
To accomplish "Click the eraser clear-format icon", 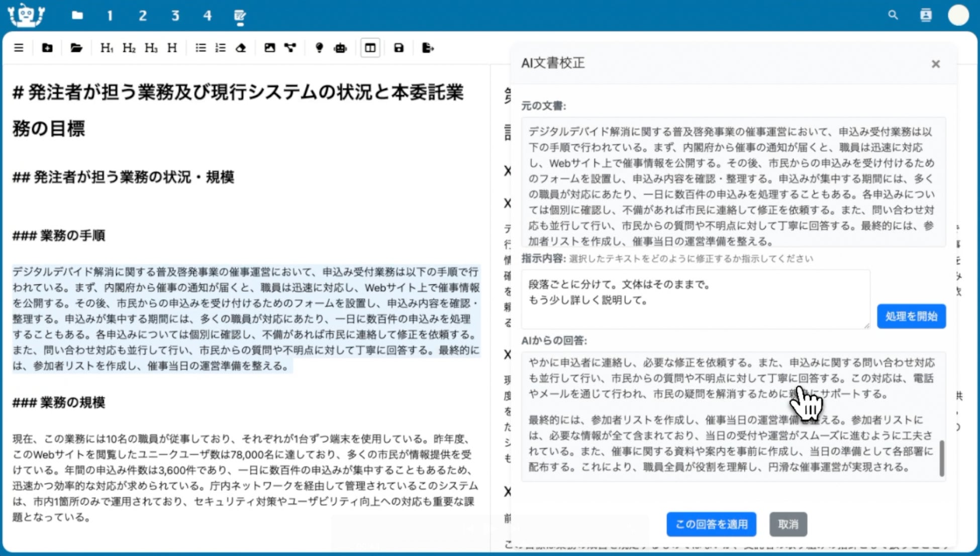I will click(x=241, y=48).
